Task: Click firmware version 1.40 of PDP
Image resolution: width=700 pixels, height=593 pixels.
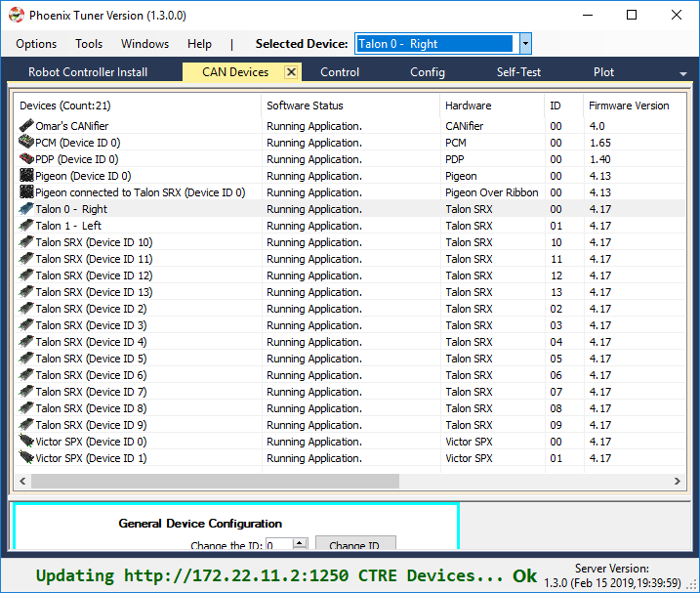Action: [x=600, y=159]
